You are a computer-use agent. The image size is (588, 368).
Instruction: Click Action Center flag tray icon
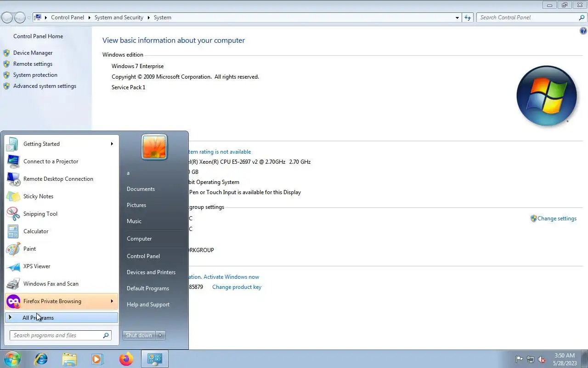click(x=519, y=359)
